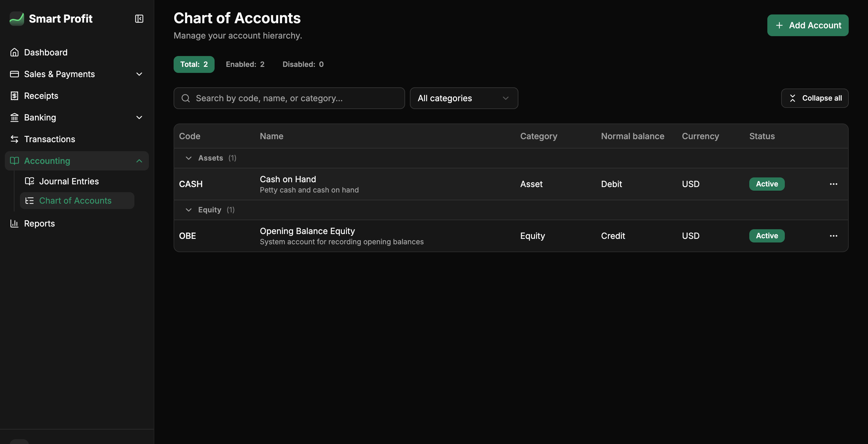The height and width of the screenshot is (444, 868).
Task: Click the Asset category cell
Action: 531,184
